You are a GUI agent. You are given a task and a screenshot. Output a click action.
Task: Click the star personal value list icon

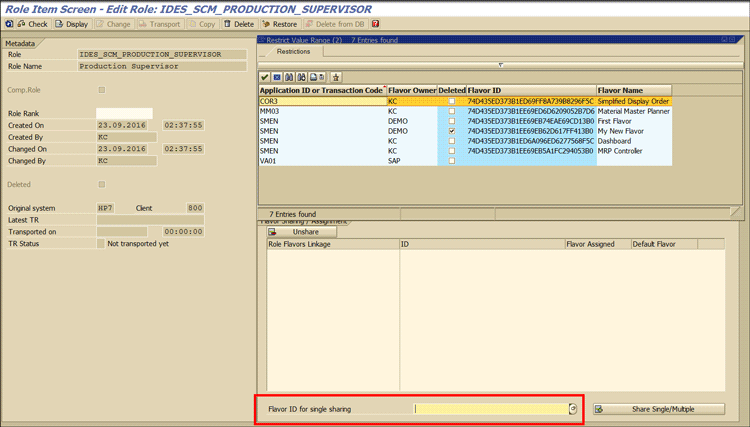[336, 77]
